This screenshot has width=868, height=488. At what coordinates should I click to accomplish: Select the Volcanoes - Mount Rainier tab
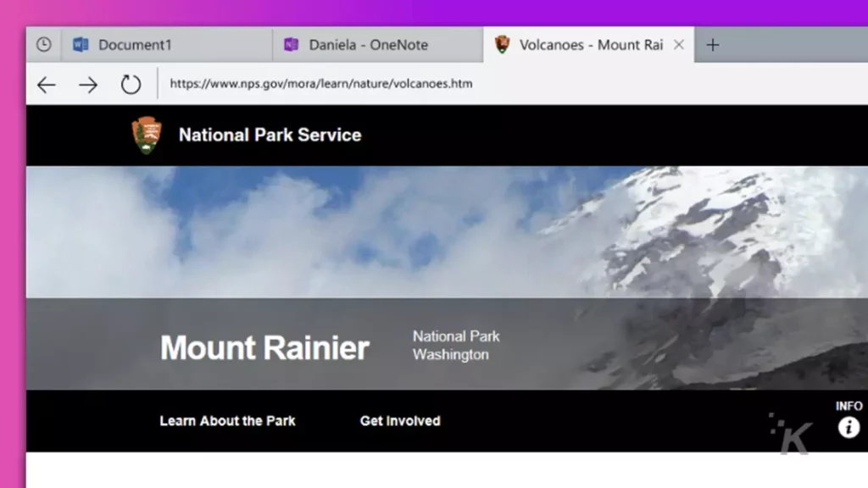[590, 45]
